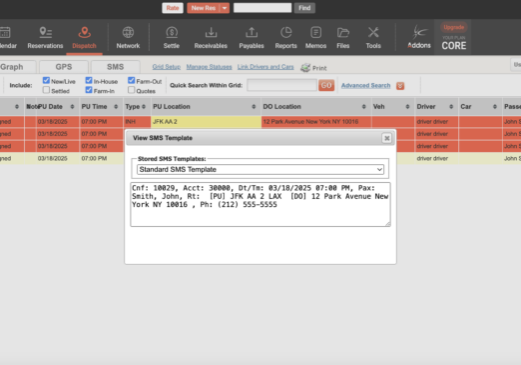521x365 pixels.
Task: Sort by the PU Date column arrows
Action: click(72, 107)
